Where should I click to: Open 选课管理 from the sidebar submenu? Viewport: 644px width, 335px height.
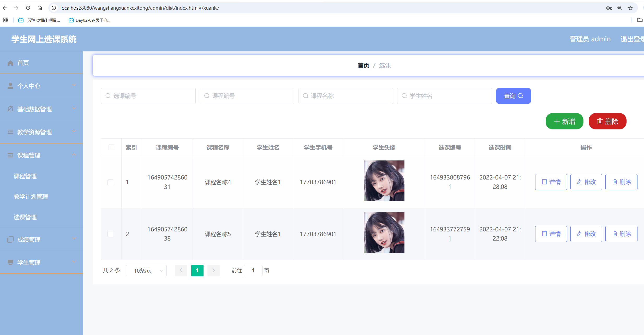click(x=25, y=217)
